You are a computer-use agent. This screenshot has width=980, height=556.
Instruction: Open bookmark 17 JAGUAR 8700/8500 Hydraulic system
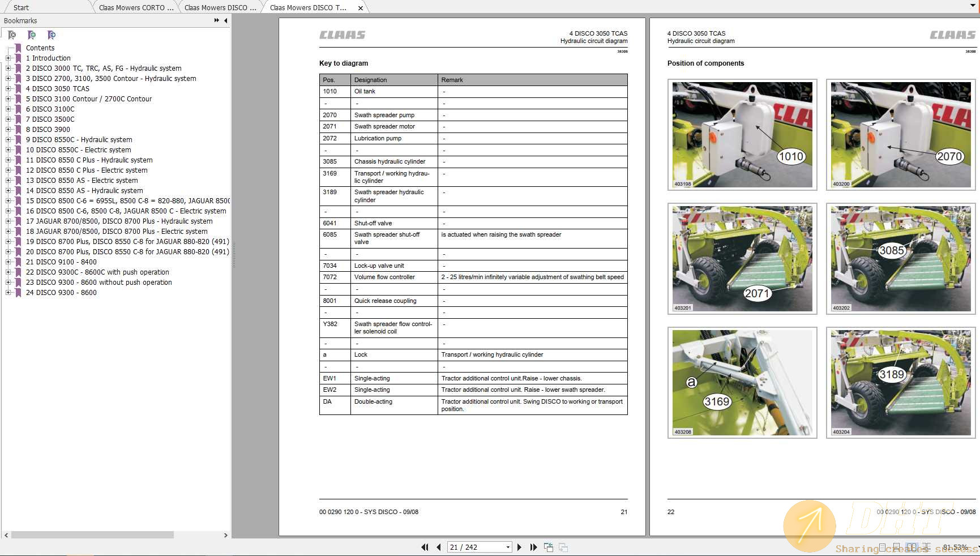click(119, 221)
